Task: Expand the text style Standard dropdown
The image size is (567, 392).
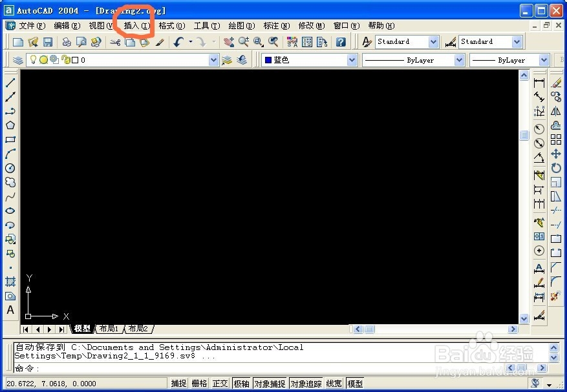Action: [434, 42]
